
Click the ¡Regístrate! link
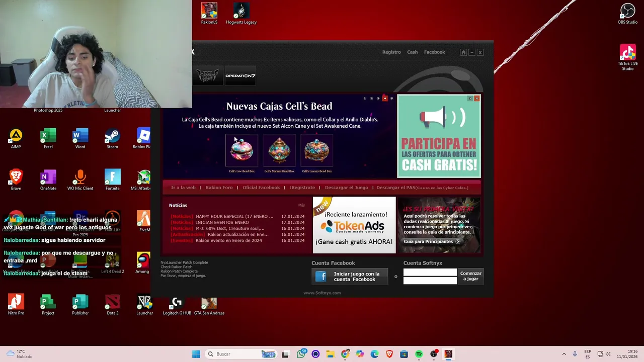302,188
